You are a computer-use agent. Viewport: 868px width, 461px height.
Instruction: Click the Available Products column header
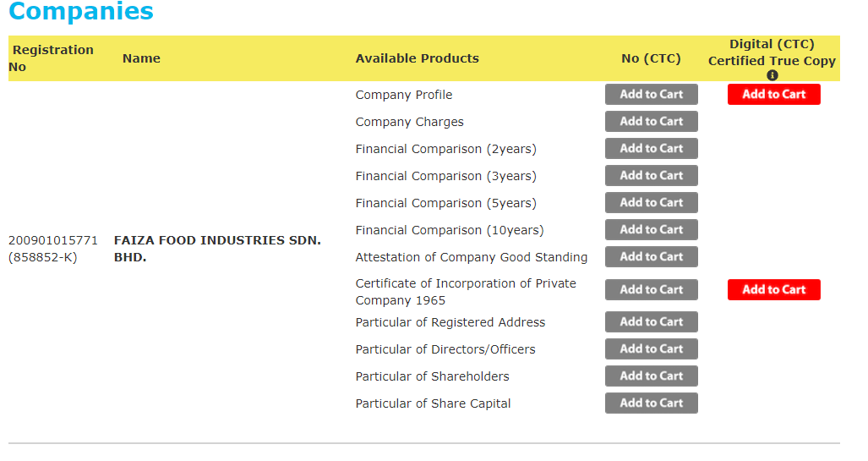tap(417, 58)
